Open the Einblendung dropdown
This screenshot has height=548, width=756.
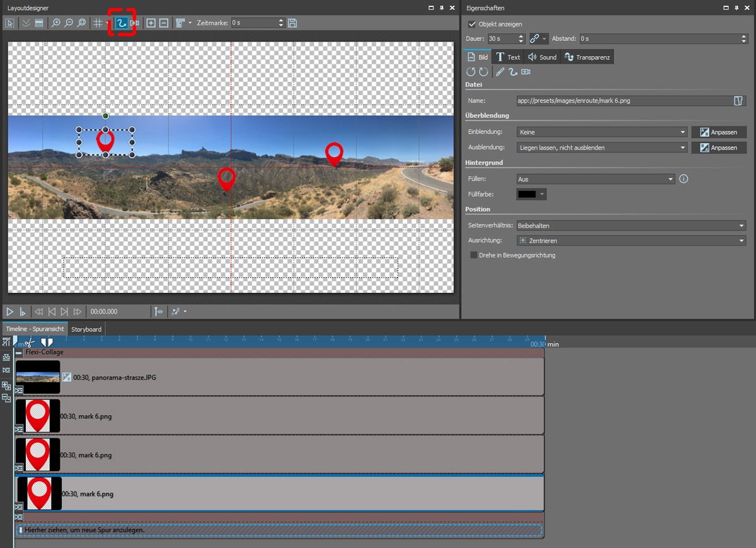pyautogui.click(x=601, y=132)
